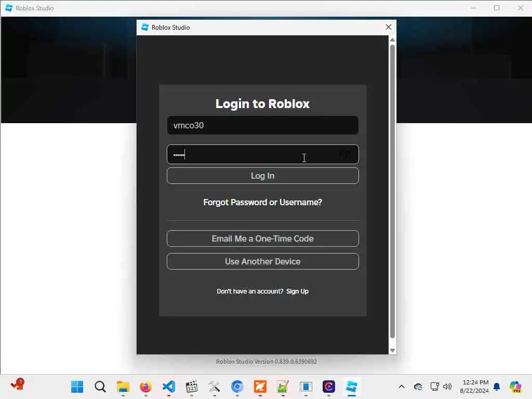Viewport: 532px width, 399px height.
Task: Click the Roblox Studio Version 0.639.0.6390692 text
Action: pos(267,362)
